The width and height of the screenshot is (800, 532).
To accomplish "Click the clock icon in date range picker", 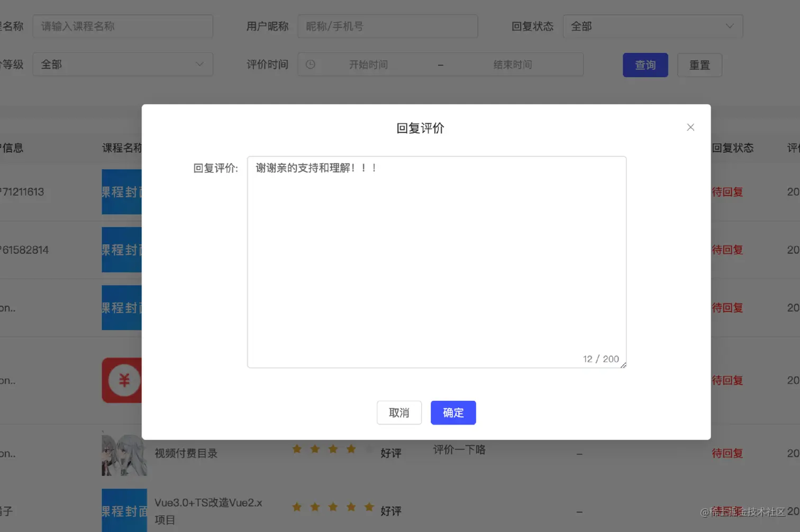I will pyautogui.click(x=311, y=65).
